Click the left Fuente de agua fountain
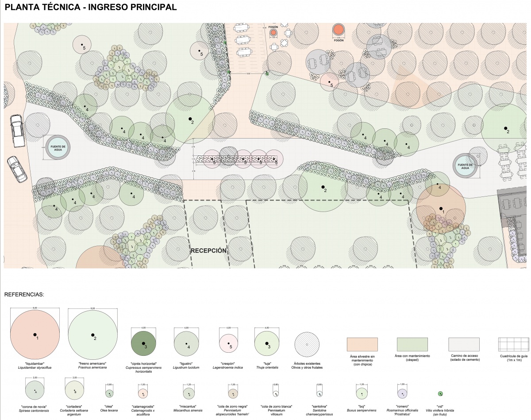This screenshot has width=531, height=420. pyautogui.click(x=58, y=147)
